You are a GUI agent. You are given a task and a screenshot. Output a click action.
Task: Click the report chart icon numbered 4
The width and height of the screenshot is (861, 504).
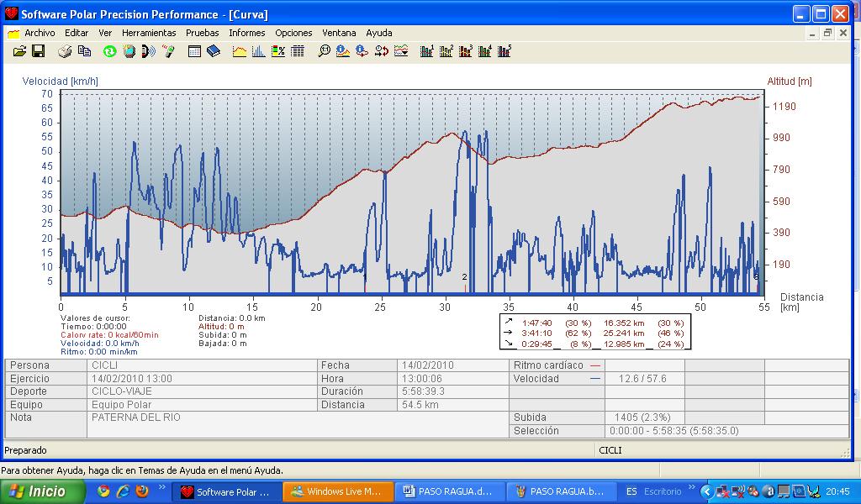tap(485, 51)
